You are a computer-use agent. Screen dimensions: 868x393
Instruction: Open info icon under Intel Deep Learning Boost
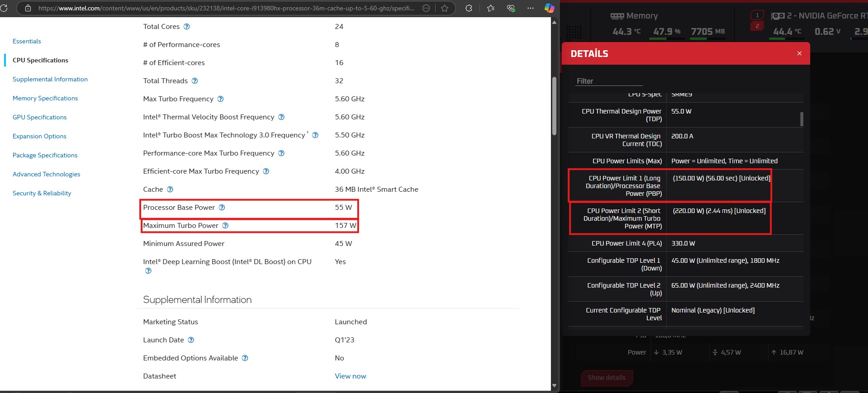pos(148,271)
